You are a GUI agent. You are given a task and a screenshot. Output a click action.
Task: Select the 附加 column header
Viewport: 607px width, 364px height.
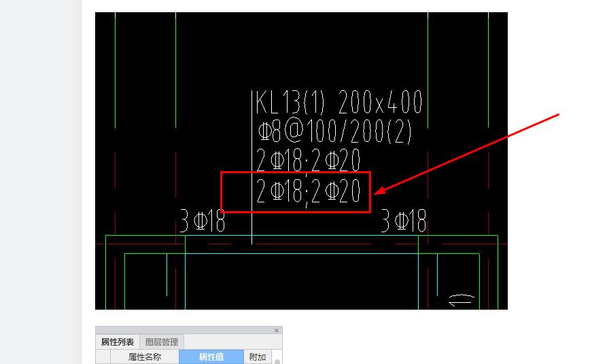click(258, 357)
